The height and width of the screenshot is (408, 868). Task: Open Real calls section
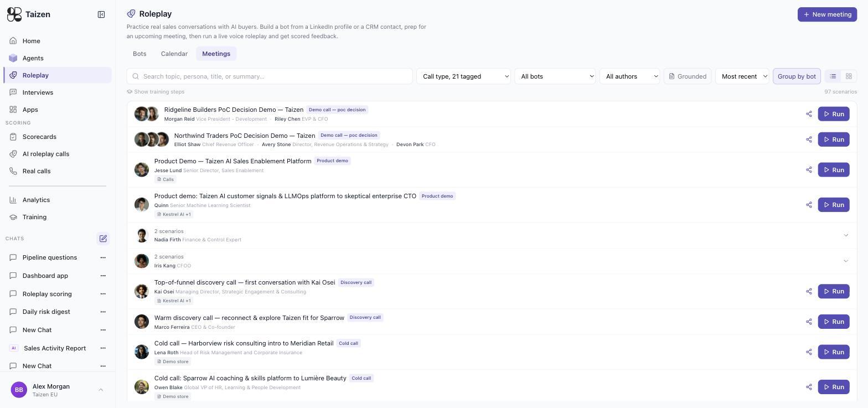click(58, 171)
